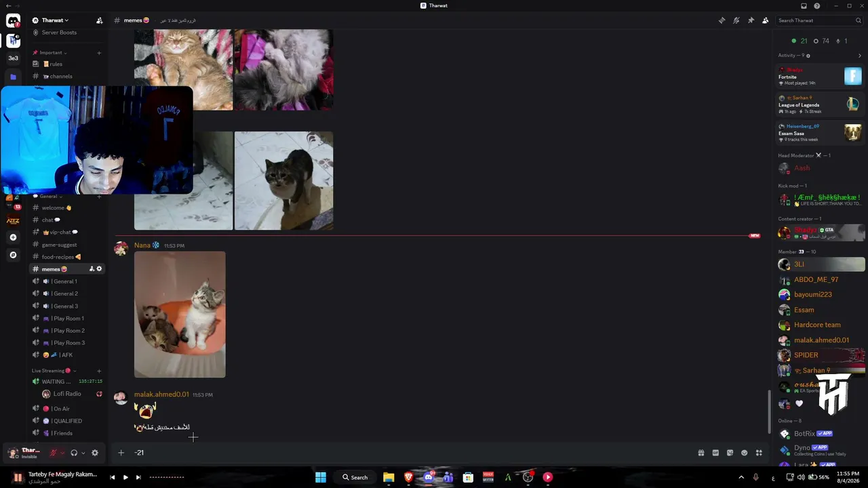Focus the message text box
Image resolution: width=868 pixels, height=488 pixels.
[412, 453]
